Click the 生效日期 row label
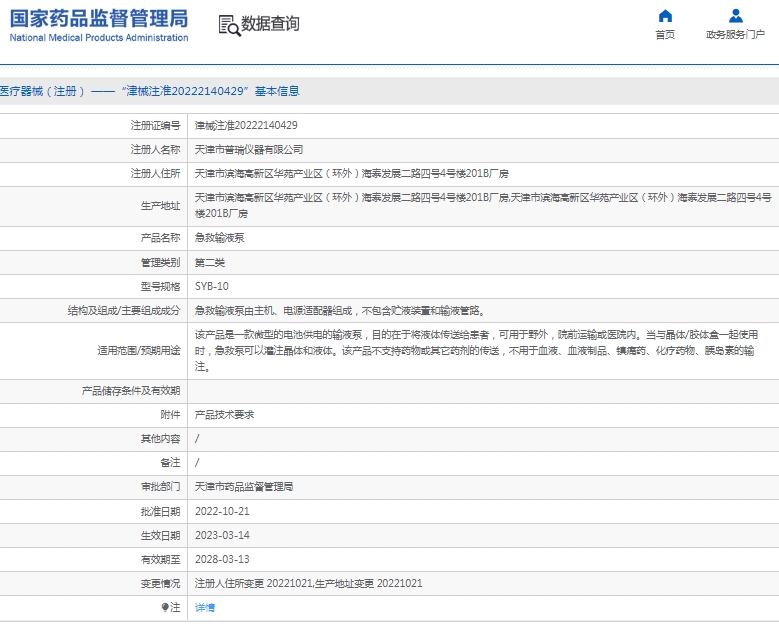Viewport: 779px width, 626px height. [160, 535]
